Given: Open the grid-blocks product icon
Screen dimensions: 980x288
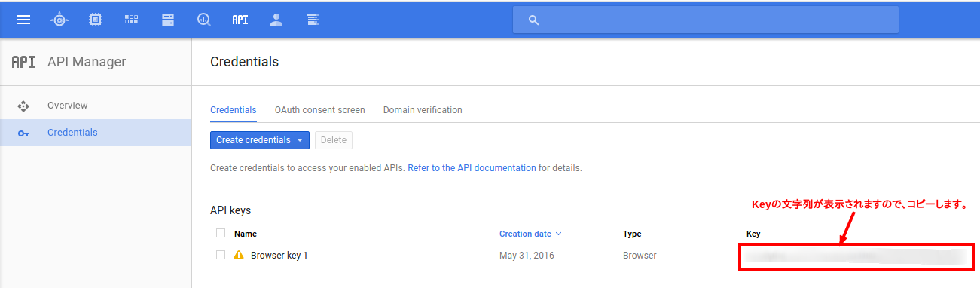Looking at the screenshot, I should pyautogui.click(x=131, y=20).
